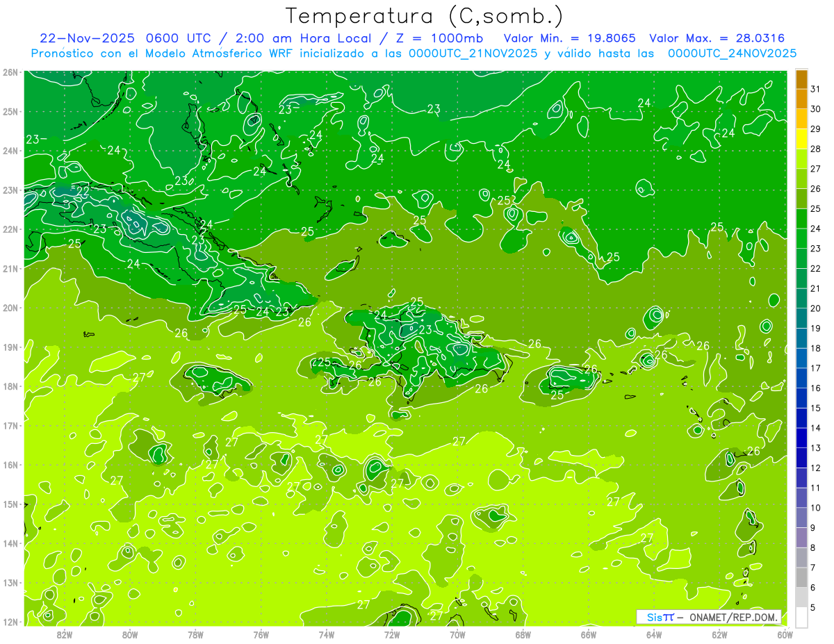Click the 66W longitude axis label
The height and width of the screenshot is (644, 834).
pyautogui.click(x=589, y=634)
